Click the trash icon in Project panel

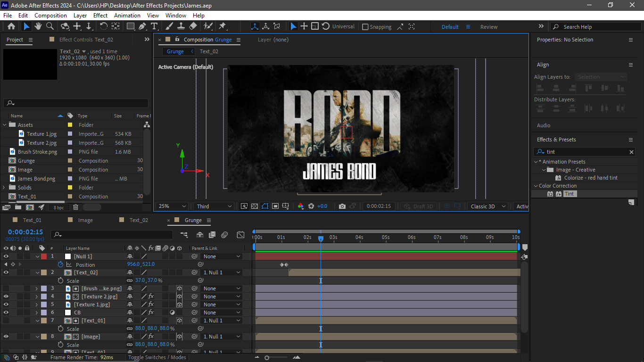coord(75,207)
